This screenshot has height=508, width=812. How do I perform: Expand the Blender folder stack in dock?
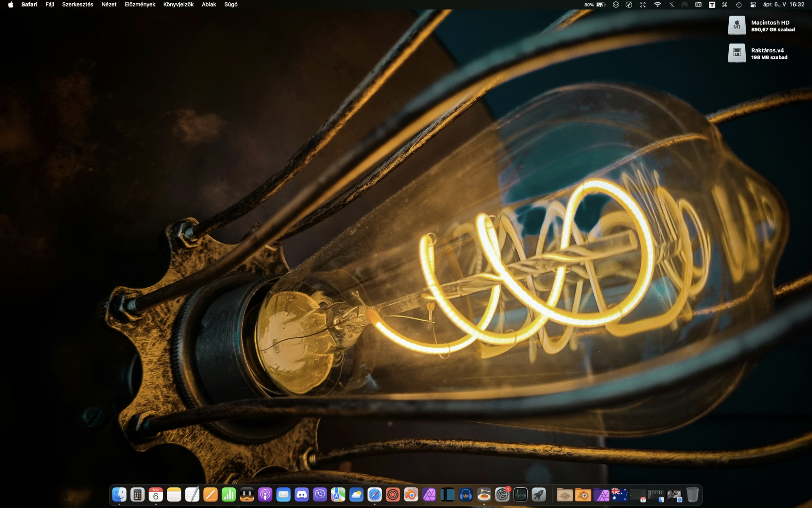[583, 495]
